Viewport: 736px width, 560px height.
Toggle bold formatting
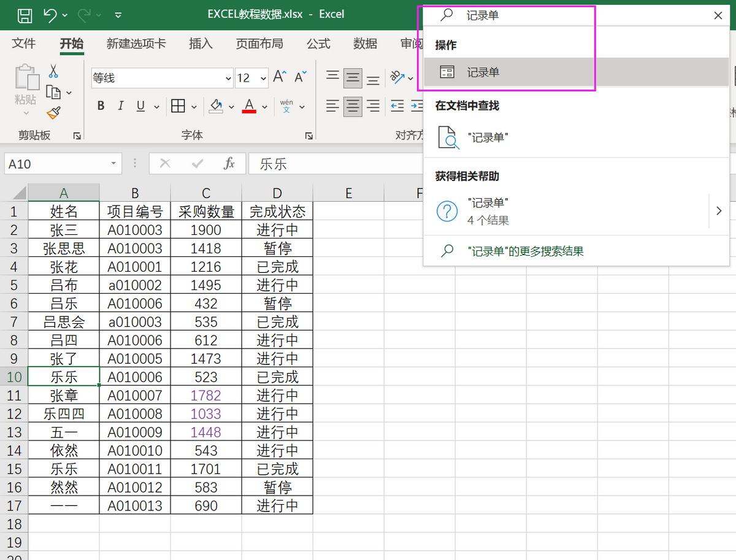(101, 106)
